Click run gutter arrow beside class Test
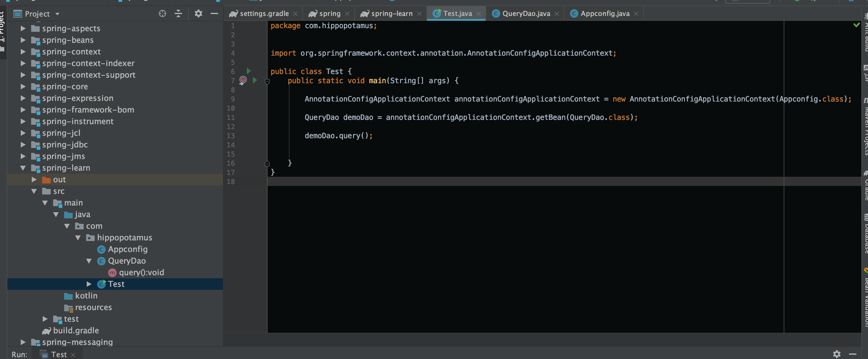Screen dimensions: 868x359 249,71
